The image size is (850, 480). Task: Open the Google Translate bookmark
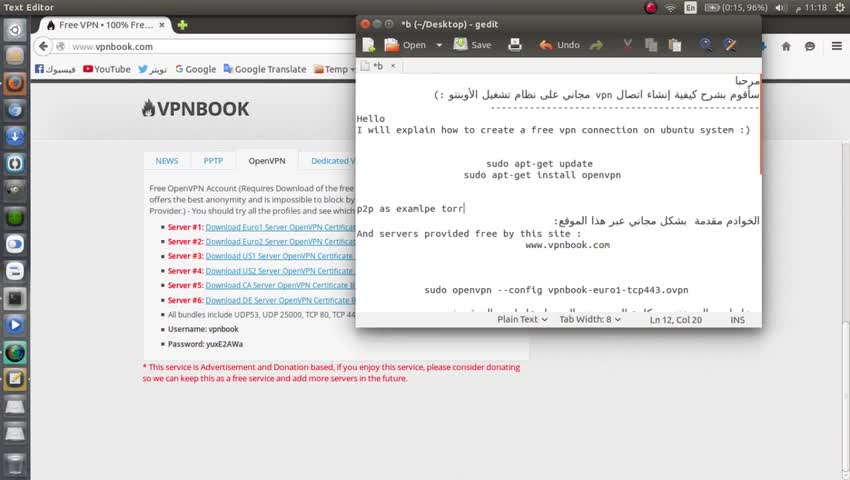[x=265, y=69]
